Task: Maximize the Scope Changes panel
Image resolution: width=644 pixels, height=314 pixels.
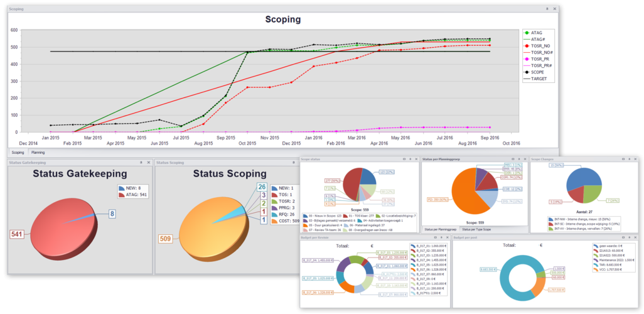Action: coord(623,160)
